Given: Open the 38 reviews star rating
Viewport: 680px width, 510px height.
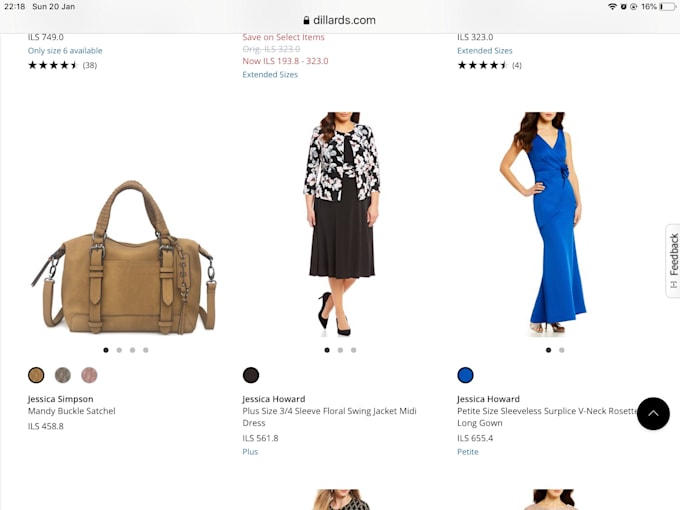Looking at the screenshot, I should coord(62,65).
